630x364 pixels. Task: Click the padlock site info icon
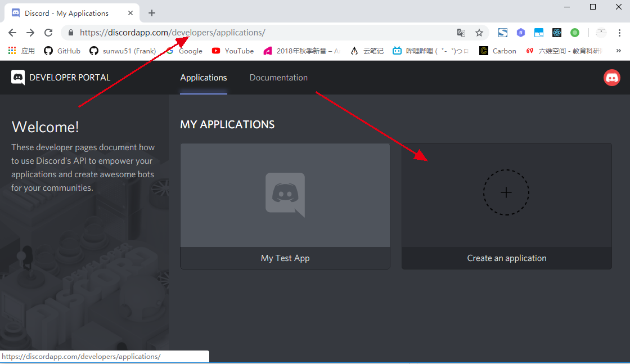71,33
